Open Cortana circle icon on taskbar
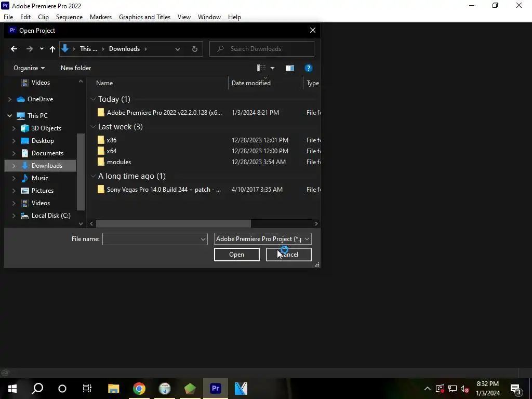The image size is (532, 399). tap(62, 389)
